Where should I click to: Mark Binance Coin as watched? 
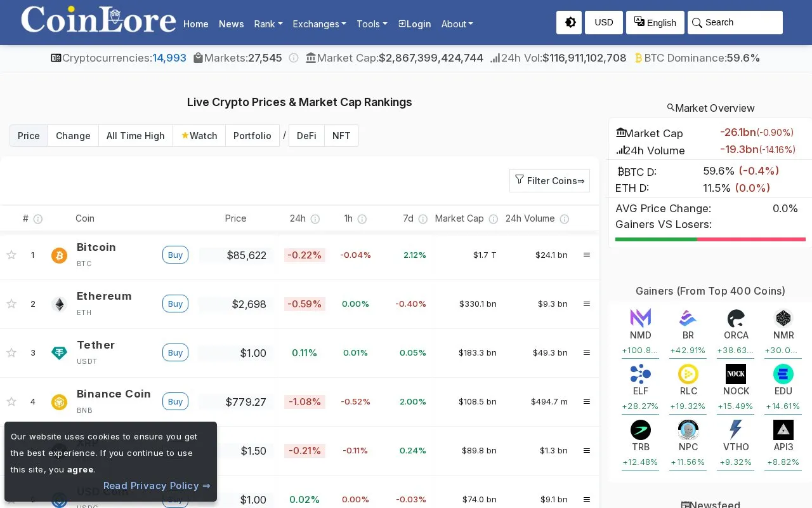(x=11, y=401)
